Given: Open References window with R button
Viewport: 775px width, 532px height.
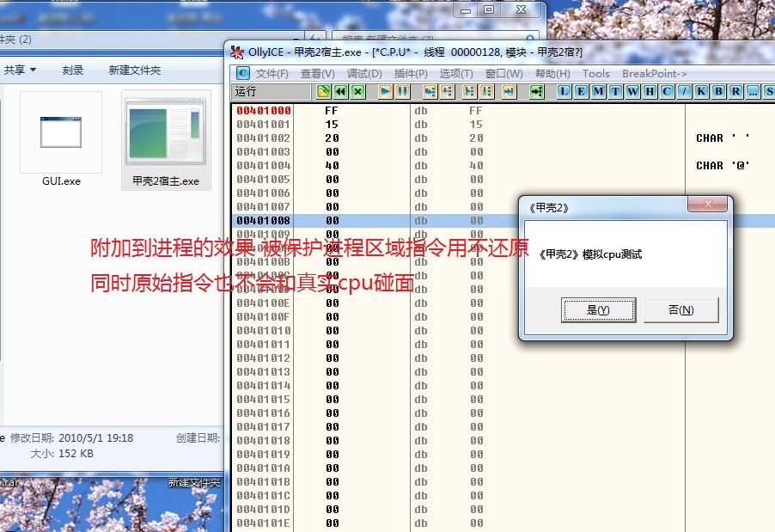Looking at the screenshot, I should [x=736, y=91].
